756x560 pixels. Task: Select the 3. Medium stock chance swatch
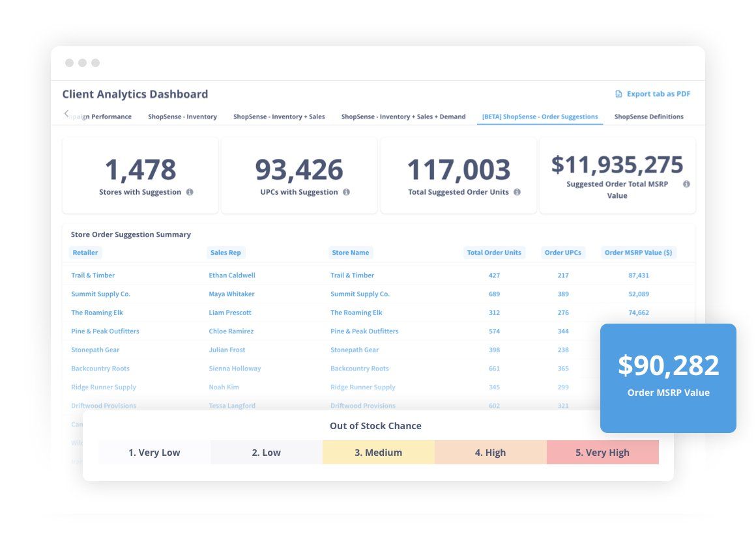point(379,453)
